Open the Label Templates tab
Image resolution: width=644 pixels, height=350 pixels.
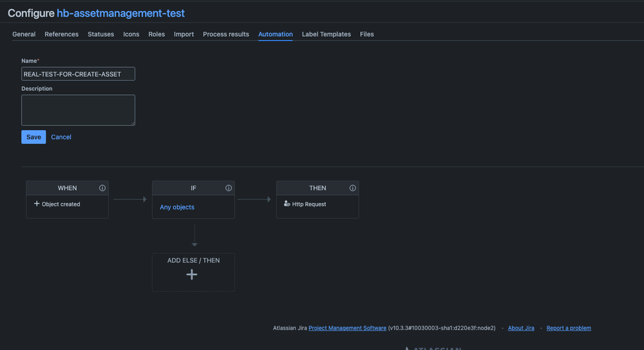tap(326, 34)
